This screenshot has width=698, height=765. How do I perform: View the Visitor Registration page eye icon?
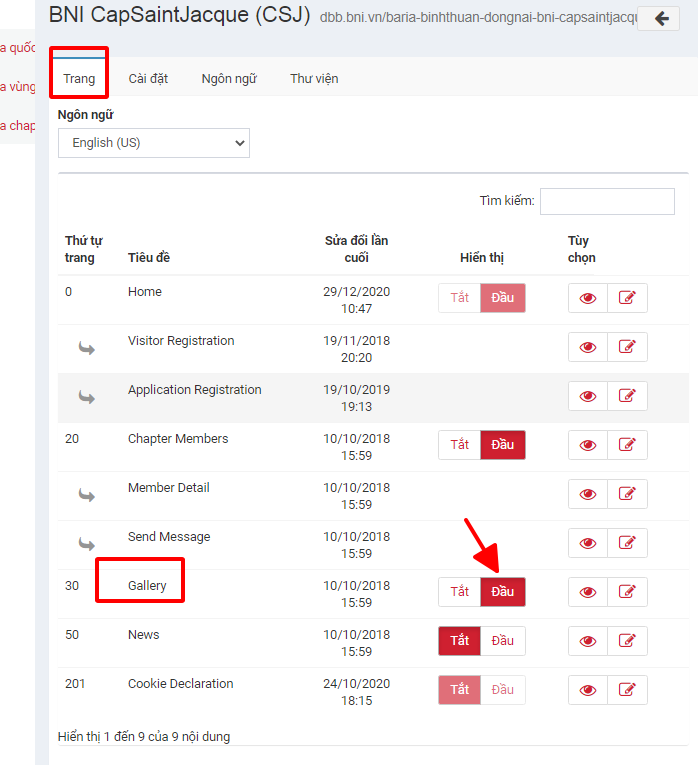(x=588, y=347)
